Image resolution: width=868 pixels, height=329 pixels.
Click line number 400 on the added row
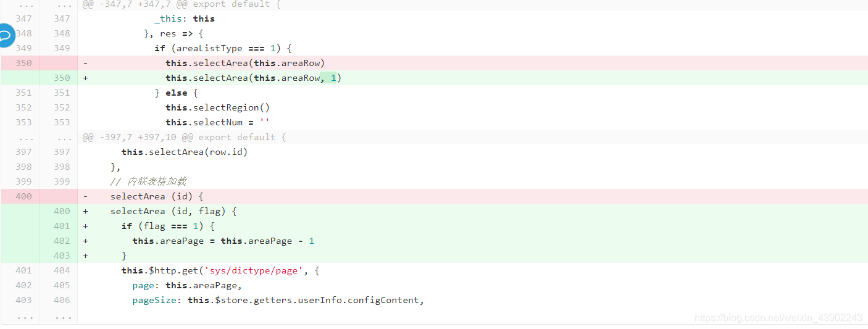[62, 211]
